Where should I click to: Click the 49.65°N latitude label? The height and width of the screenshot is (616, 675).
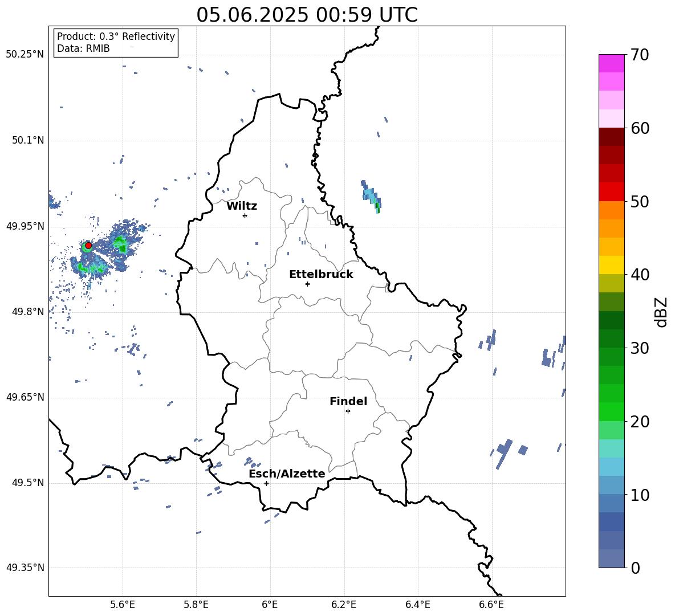25,397
